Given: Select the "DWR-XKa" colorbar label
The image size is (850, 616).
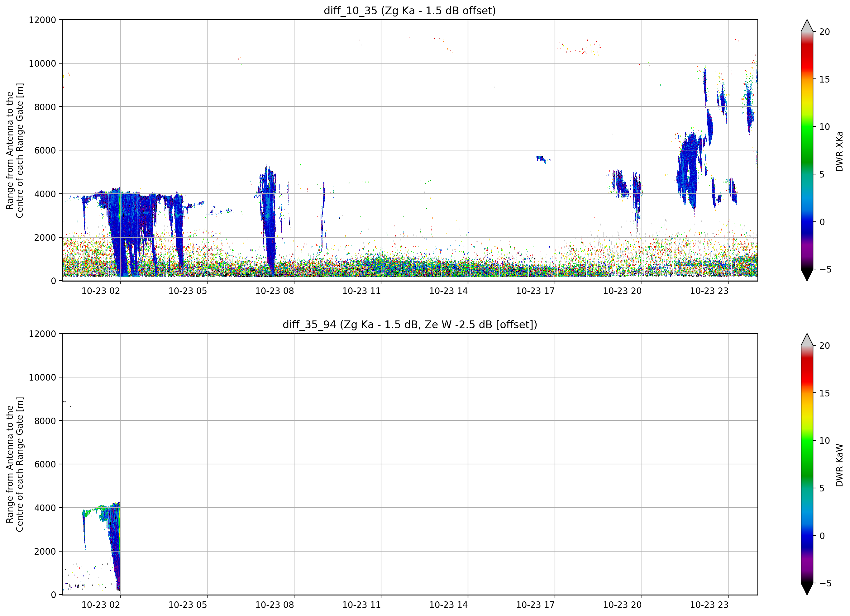Looking at the screenshot, I should (x=839, y=151).
